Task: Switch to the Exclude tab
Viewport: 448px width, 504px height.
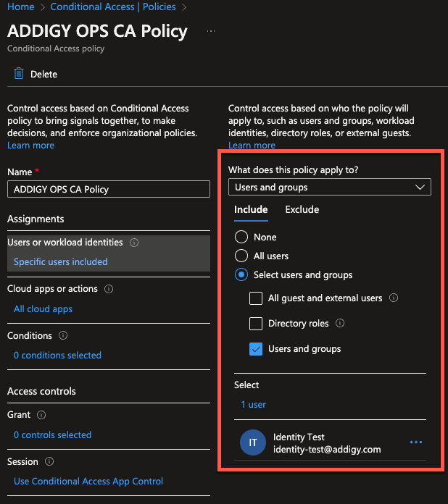Action: point(302,209)
